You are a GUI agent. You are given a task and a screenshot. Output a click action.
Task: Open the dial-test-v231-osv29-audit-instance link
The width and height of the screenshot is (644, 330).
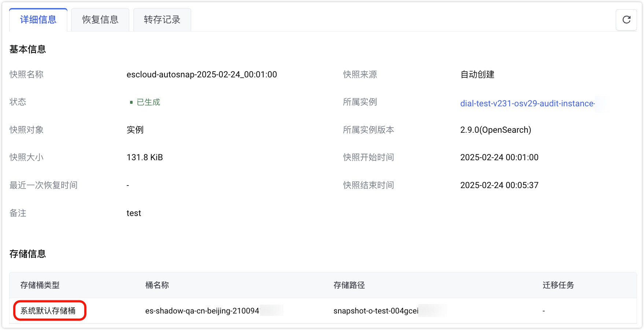pyautogui.click(x=528, y=103)
